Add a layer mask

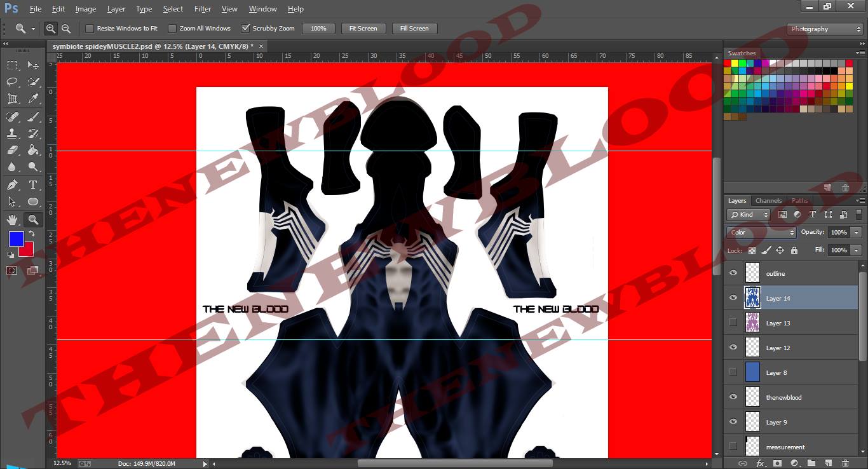coord(776,463)
